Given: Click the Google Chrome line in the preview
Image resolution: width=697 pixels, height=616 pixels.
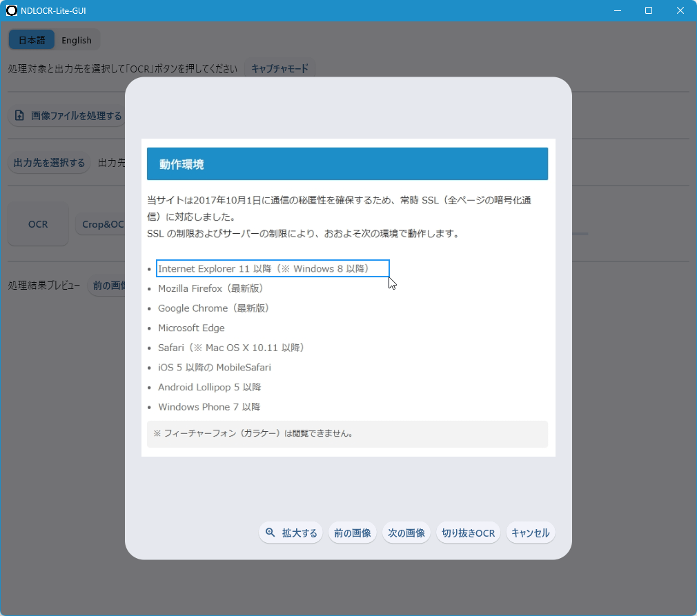Looking at the screenshot, I should coord(213,308).
